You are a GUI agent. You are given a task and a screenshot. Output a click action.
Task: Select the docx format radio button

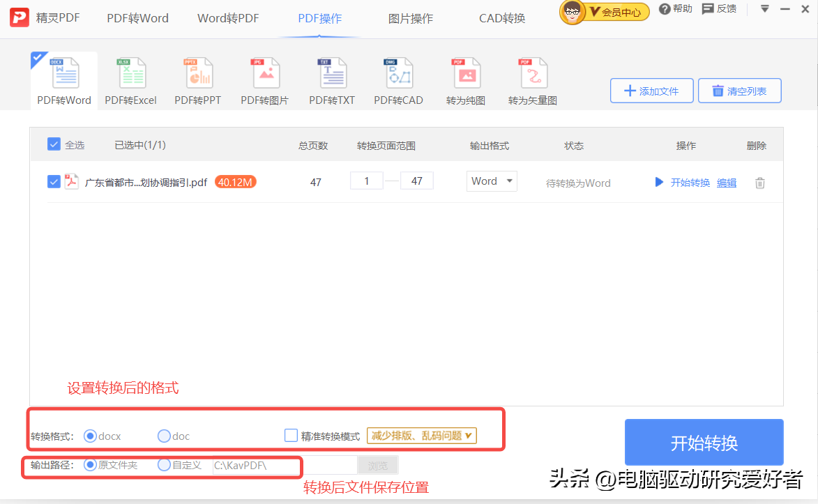(x=90, y=436)
